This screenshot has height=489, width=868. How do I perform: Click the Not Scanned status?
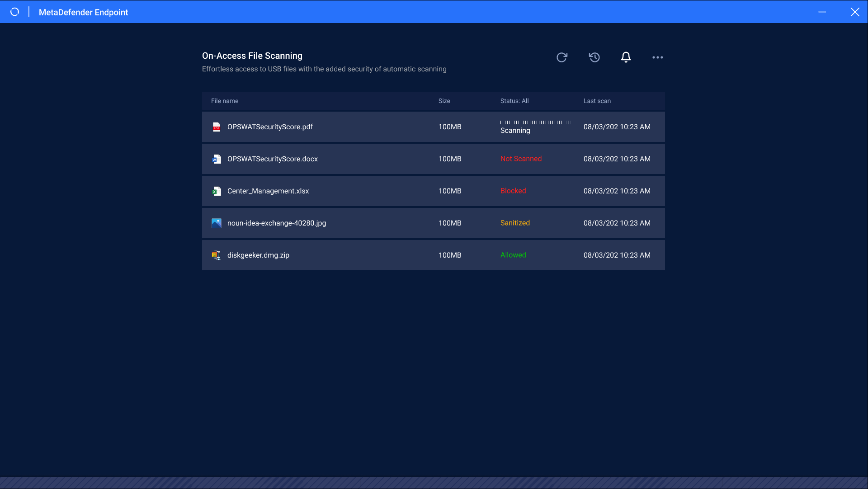[x=521, y=159]
